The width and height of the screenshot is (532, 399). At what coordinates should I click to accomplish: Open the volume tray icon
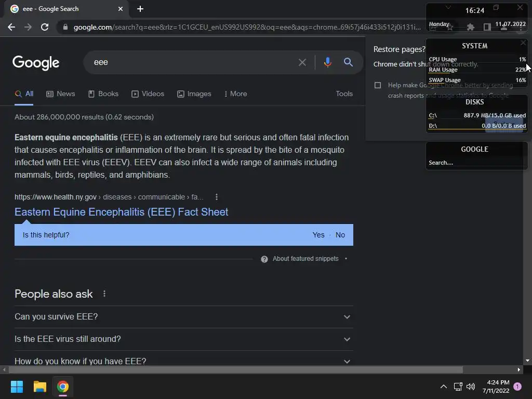tap(471, 387)
